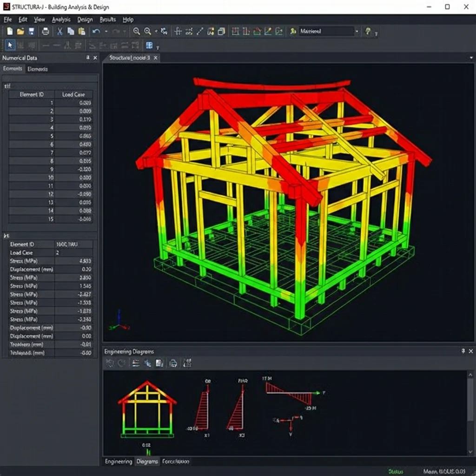Viewport: 476px width, 476px height.
Task: Click the Zoom In magnifier icon
Action: click(137, 32)
